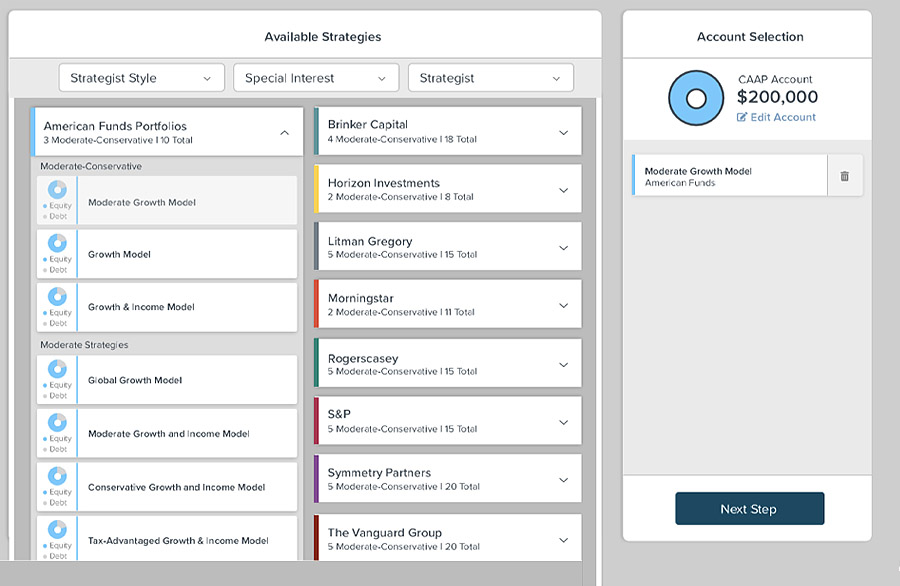Image resolution: width=900 pixels, height=586 pixels.
Task: Click the Growth & Income Model pie icon
Action: tap(58, 296)
